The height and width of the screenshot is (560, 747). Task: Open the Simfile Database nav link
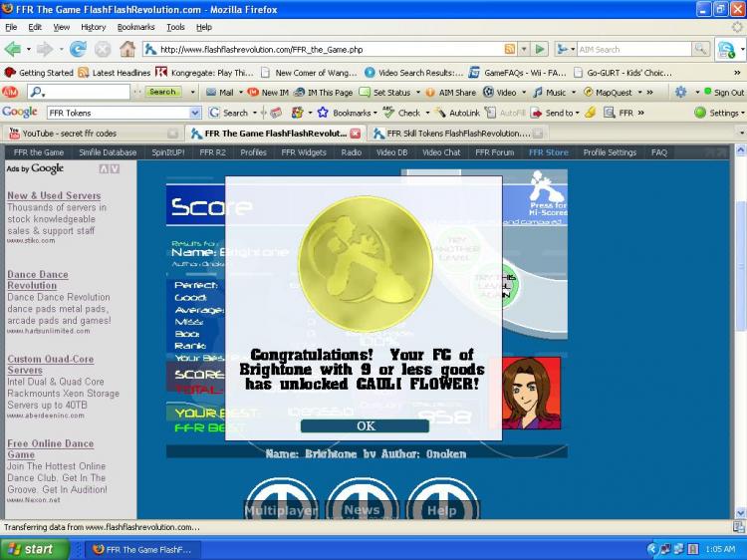[x=108, y=152]
